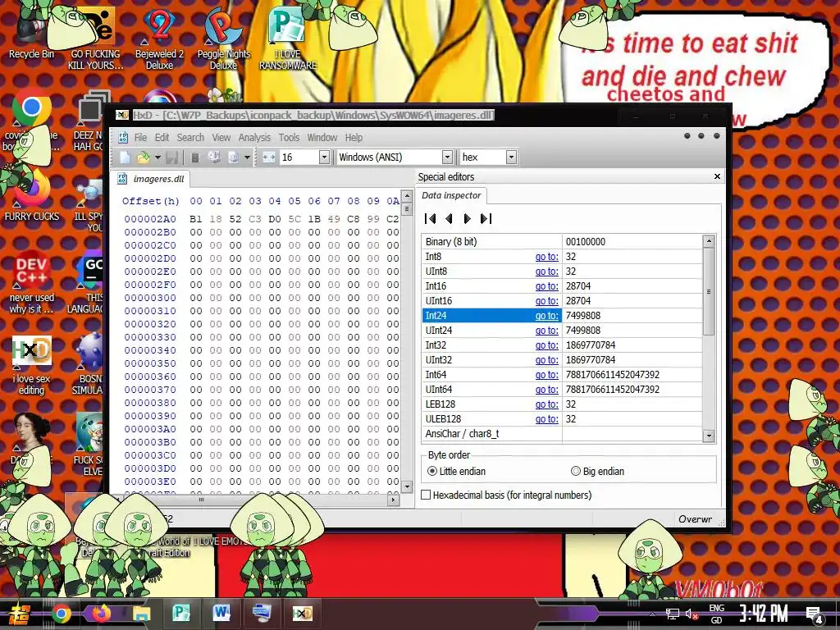840x630 pixels.
Task: Open Recycle Bin desktop icon
Action: click(x=31, y=31)
